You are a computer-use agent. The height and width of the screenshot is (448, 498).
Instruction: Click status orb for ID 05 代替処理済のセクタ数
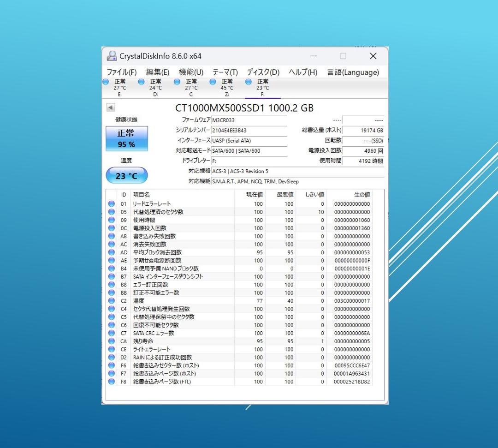point(112,212)
